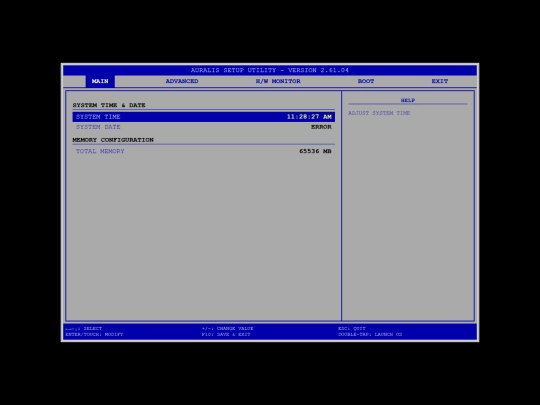The width and height of the screenshot is (540, 405).
Task: Select the SYSTEM DATE row label
Action: pyautogui.click(x=98, y=127)
